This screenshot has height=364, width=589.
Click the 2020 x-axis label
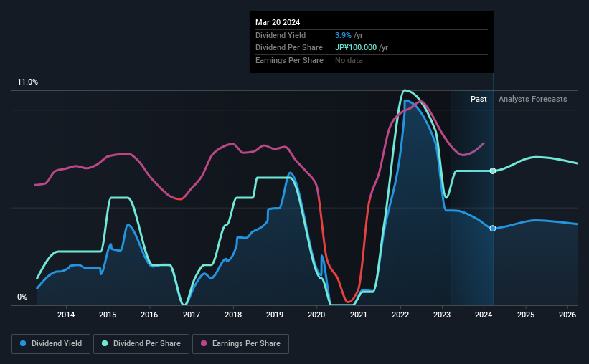tap(316, 315)
